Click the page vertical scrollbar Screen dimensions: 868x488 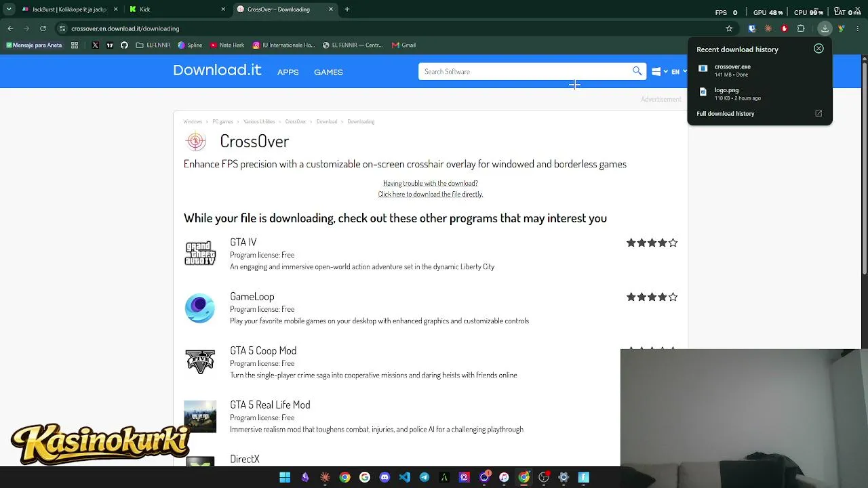pos(864,169)
